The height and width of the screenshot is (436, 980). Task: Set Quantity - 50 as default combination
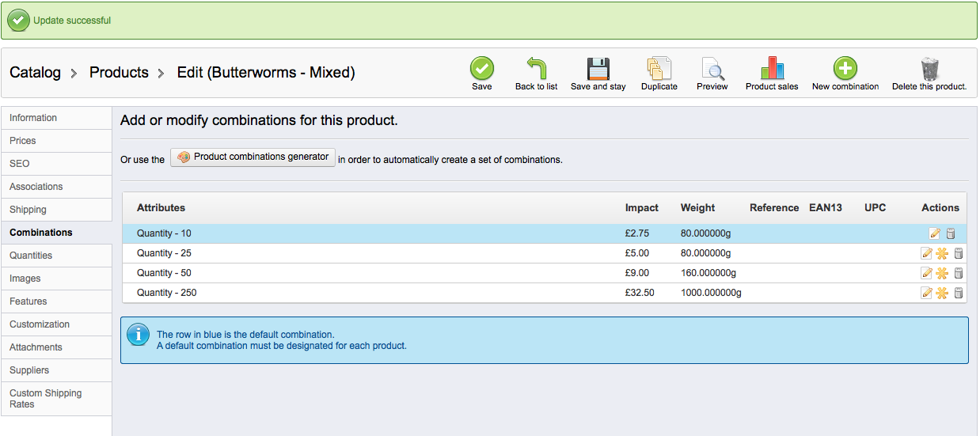(942, 273)
